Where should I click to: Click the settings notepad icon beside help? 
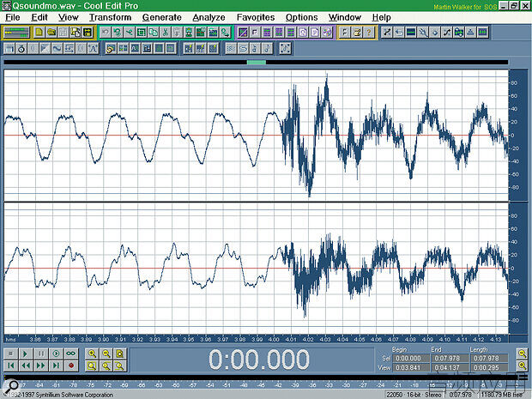coord(357,33)
